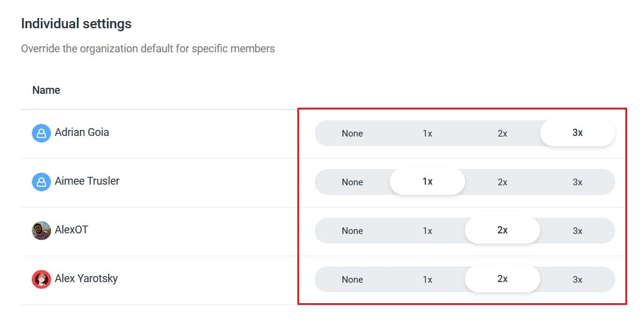The width and height of the screenshot is (644, 323).
Task: Select 3x for Aimee Trusler
Action: pyautogui.click(x=577, y=182)
